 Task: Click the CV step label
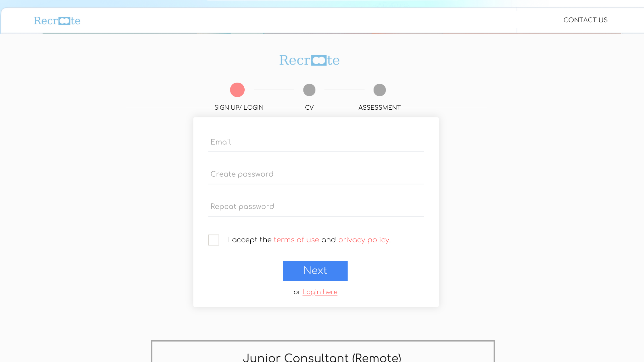[x=309, y=107]
